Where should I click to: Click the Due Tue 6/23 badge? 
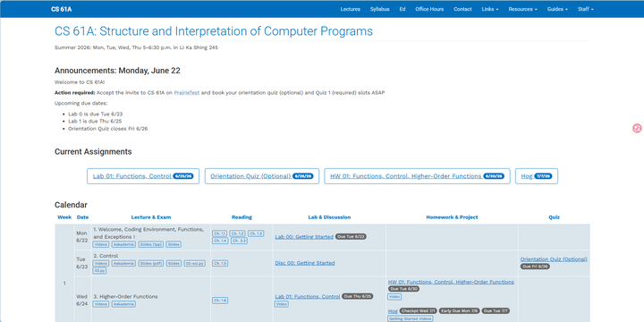(x=351, y=236)
